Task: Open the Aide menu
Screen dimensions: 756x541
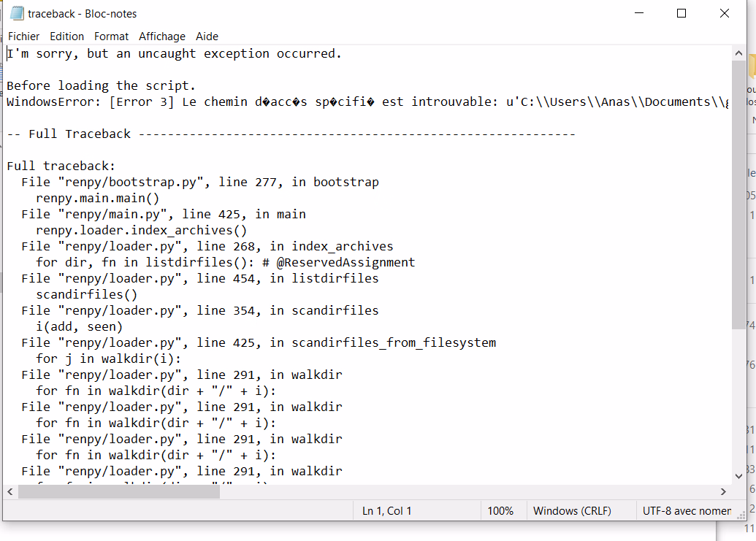Action: pyautogui.click(x=207, y=37)
